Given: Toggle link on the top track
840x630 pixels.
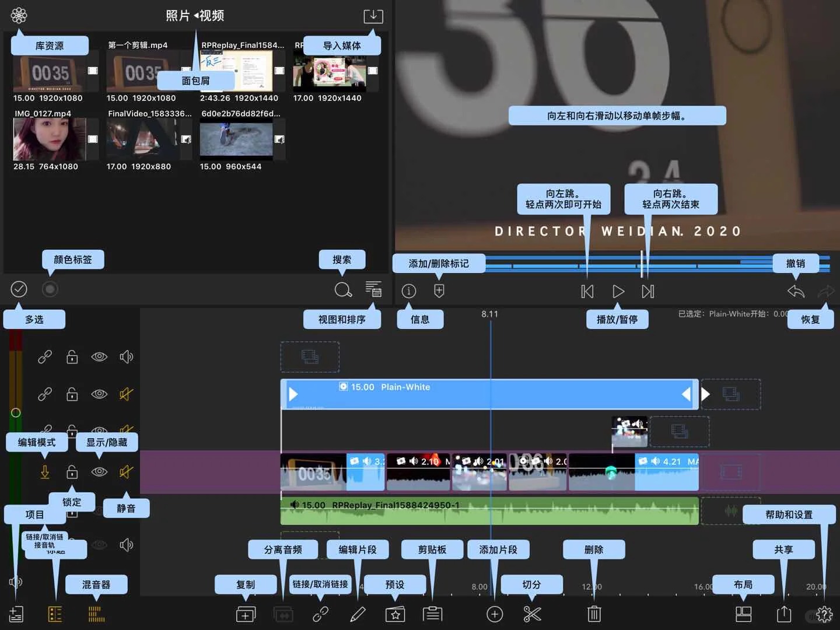Looking at the screenshot, I should [x=45, y=356].
